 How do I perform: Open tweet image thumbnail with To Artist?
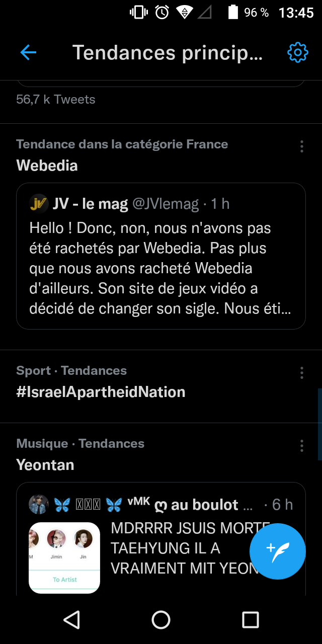tap(64, 558)
